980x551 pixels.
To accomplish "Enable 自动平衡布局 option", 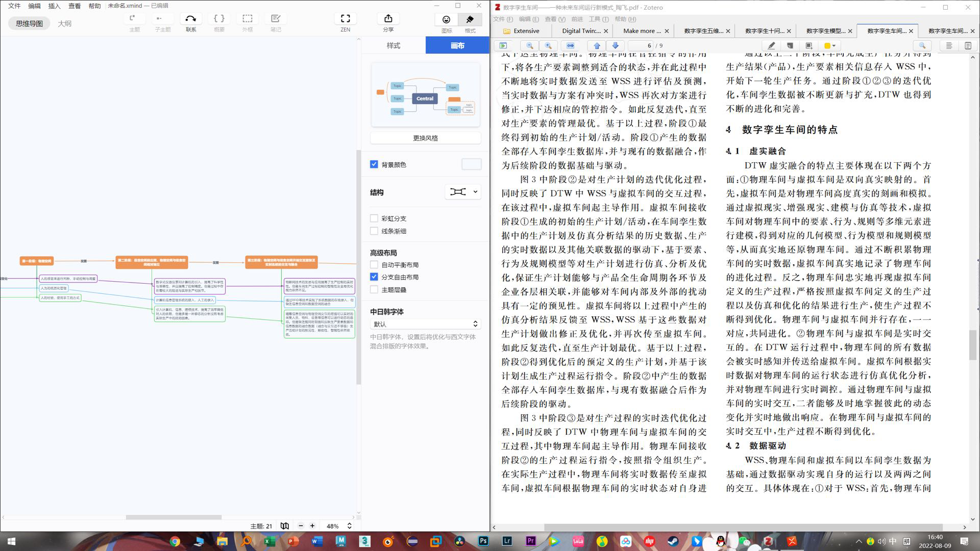I will (374, 265).
